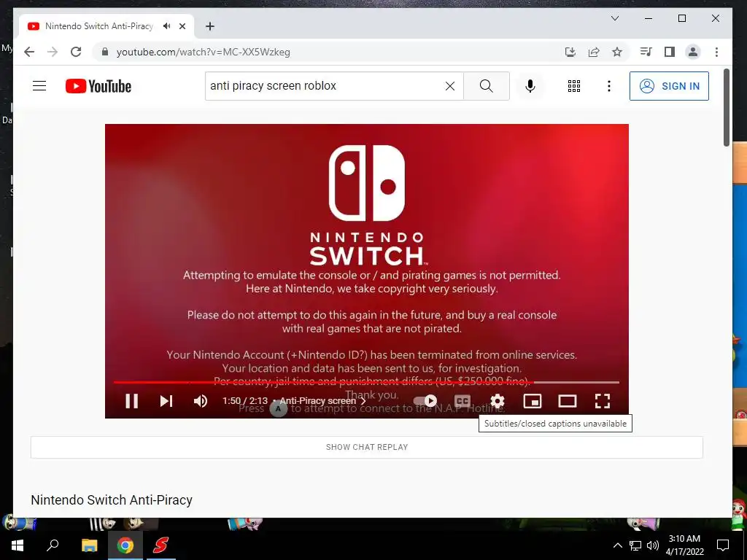Reload the current page
The image size is (747, 560).
tap(76, 52)
